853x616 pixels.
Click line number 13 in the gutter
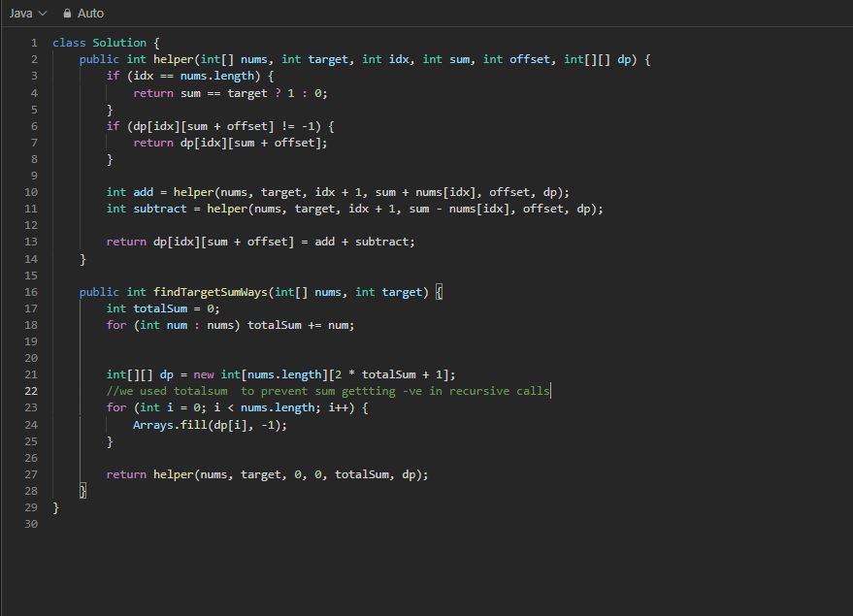(31, 242)
